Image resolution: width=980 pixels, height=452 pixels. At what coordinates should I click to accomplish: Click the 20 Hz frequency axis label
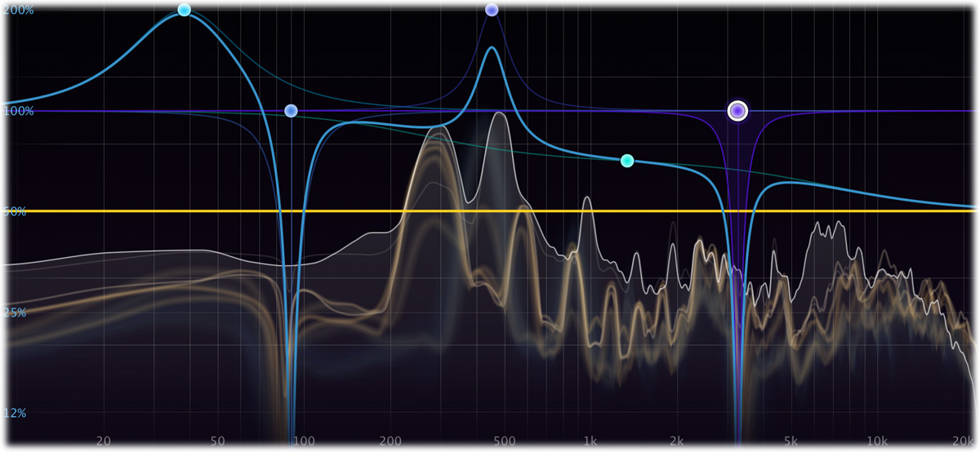[103, 441]
